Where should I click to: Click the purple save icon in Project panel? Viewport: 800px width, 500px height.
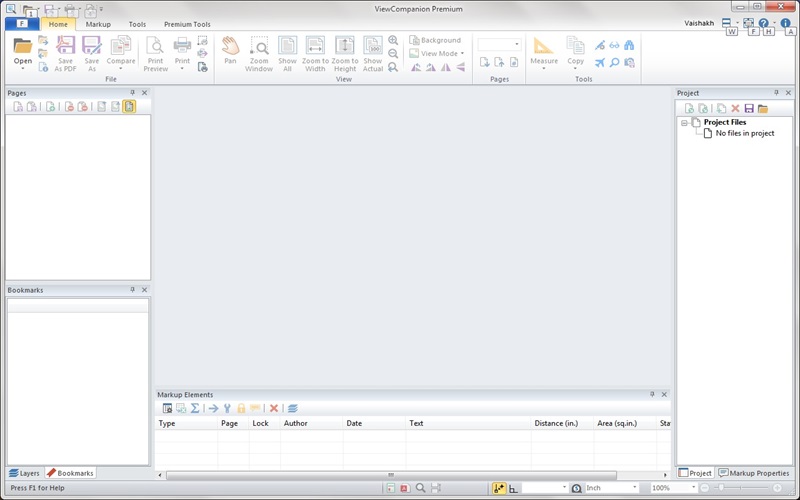[x=749, y=108]
